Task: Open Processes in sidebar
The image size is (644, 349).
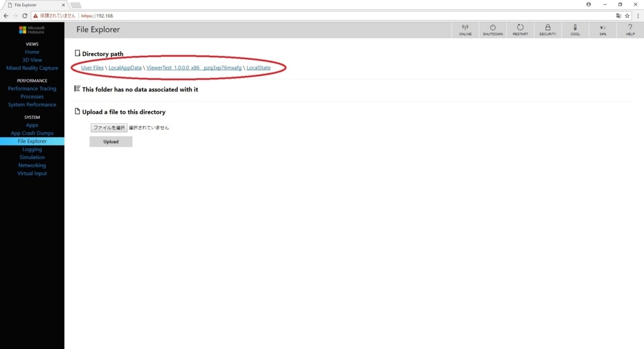Action: [32, 96]
